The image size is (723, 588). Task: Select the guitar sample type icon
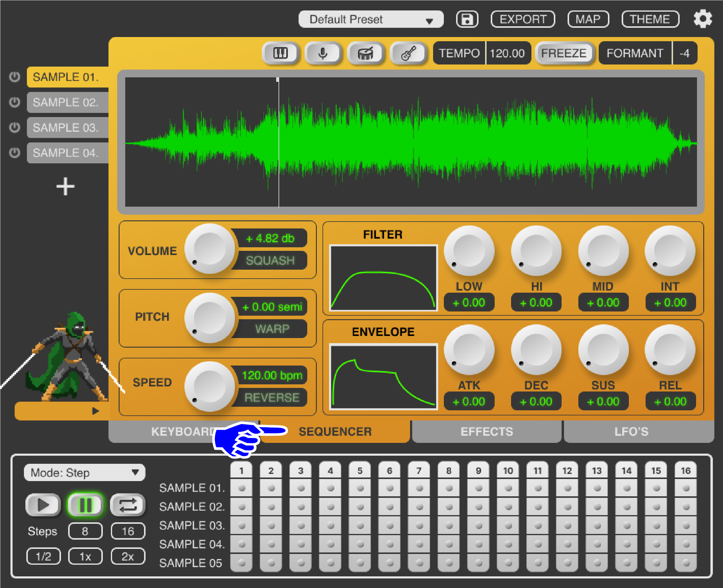pos(409,53)
